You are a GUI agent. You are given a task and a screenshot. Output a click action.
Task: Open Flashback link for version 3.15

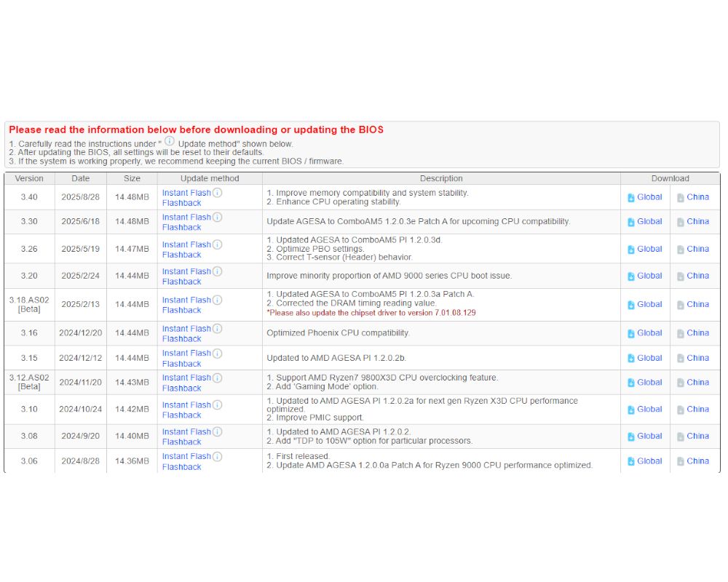(181, 364)
